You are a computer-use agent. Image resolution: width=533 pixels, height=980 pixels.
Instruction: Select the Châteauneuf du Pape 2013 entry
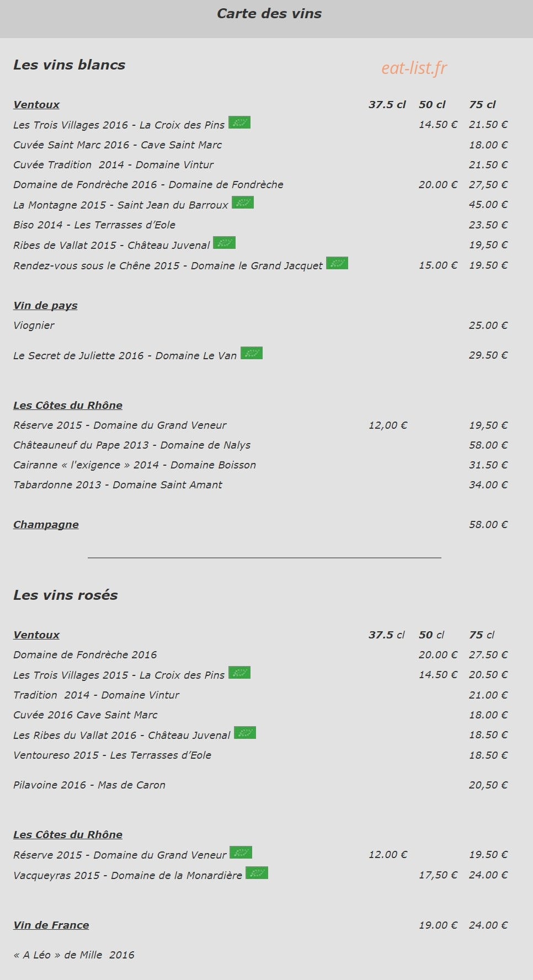[x=132, y=445]
